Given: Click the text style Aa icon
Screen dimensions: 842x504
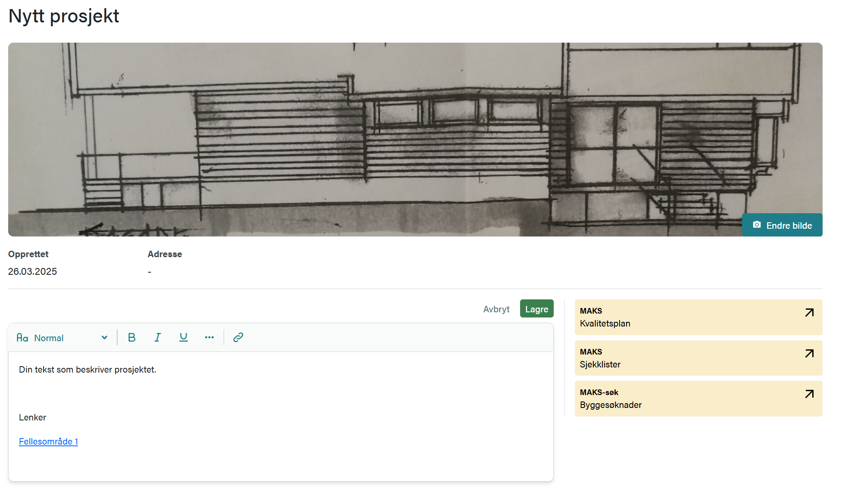Looking at the screenshot, I should (x=22, y=338).
